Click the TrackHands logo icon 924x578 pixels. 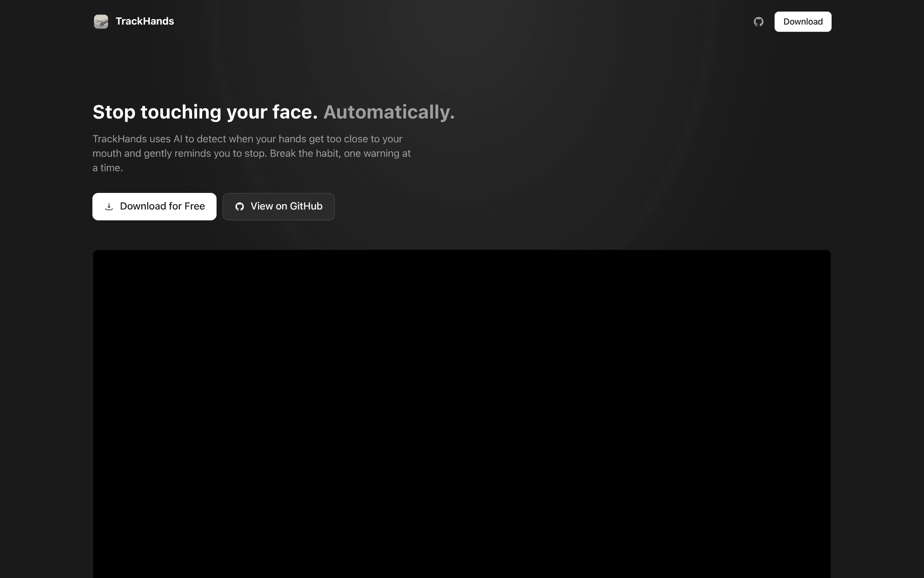101,21
